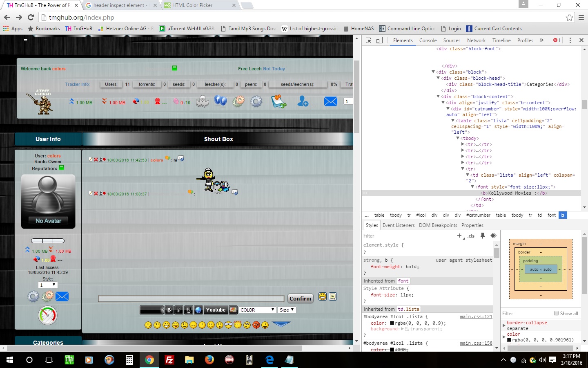Open the Size dropdown in the shoutbox
The image size is (588, 368).
coord(287,310)
